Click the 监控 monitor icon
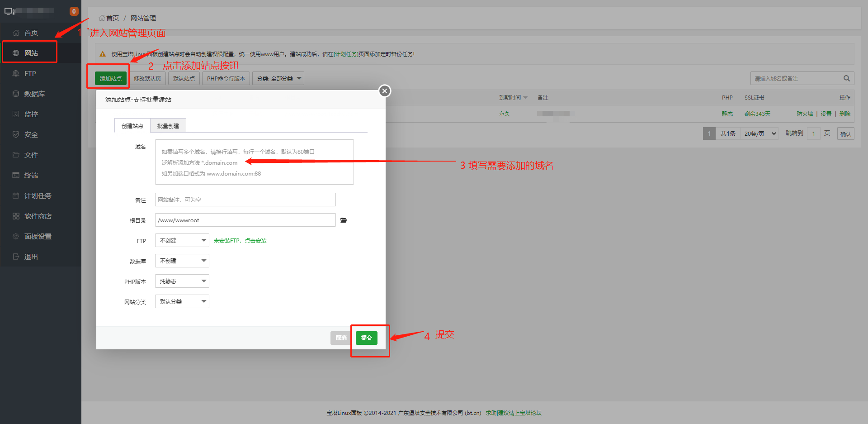Viewport: 868px width, 424px height. coord(16,114)
